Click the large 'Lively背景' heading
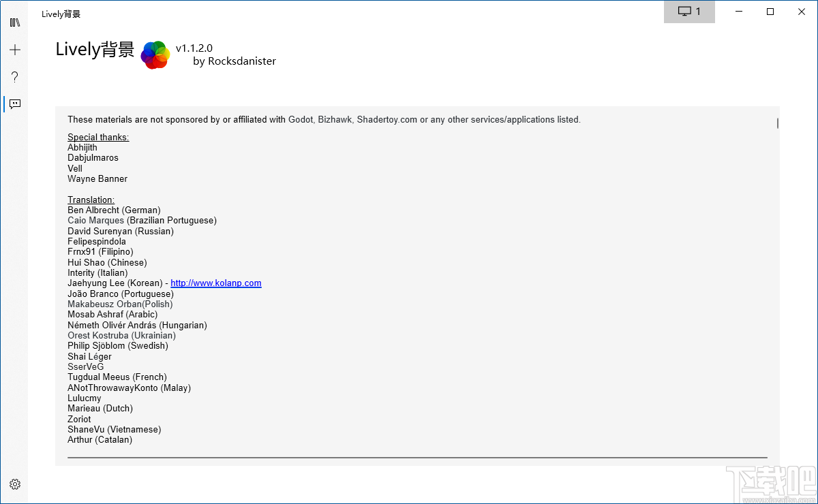Image resolution: width=818 pixels, height=504 pixels. (x=95, y=50)
